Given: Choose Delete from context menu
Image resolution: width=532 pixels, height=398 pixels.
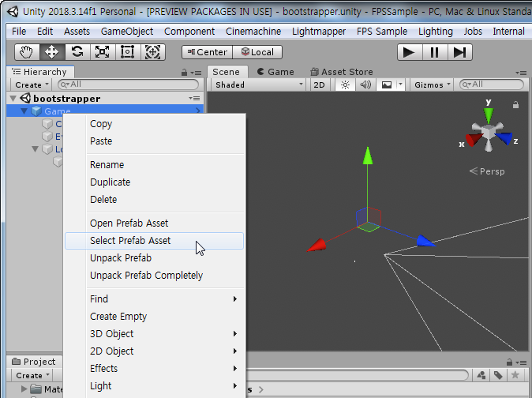Looking at the screenshot, I should 155,200.
